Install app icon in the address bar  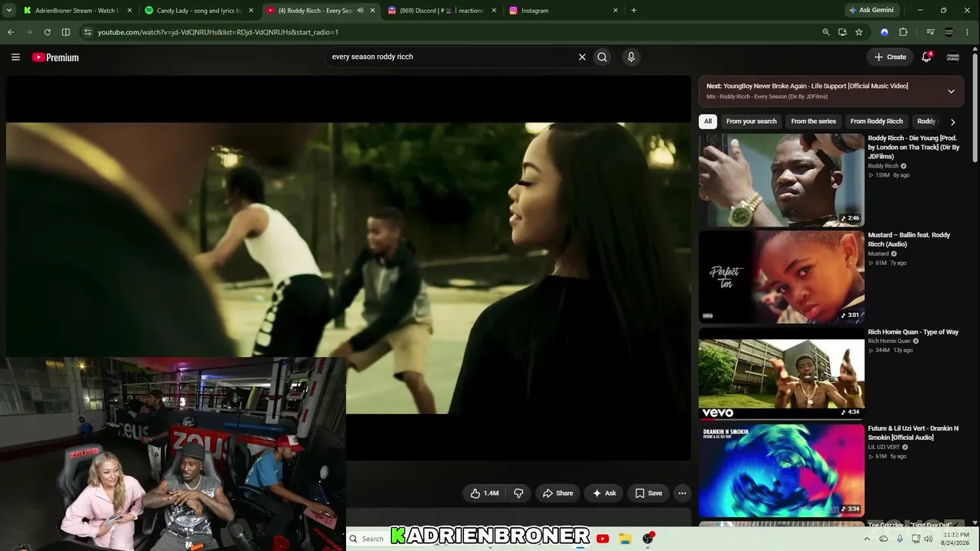click(842, 32)
